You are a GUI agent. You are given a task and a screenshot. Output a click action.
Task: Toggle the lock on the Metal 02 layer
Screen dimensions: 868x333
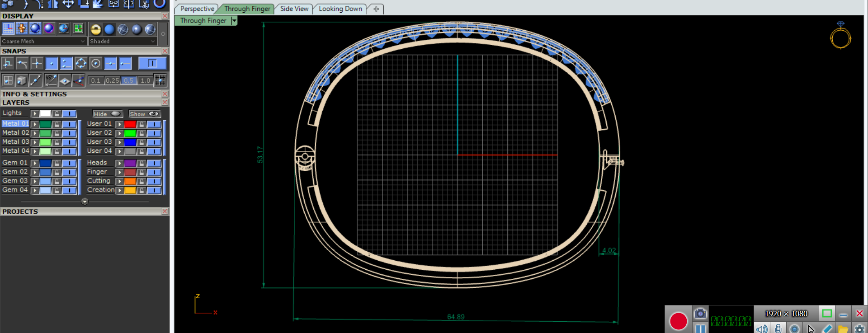click(57, 133)
